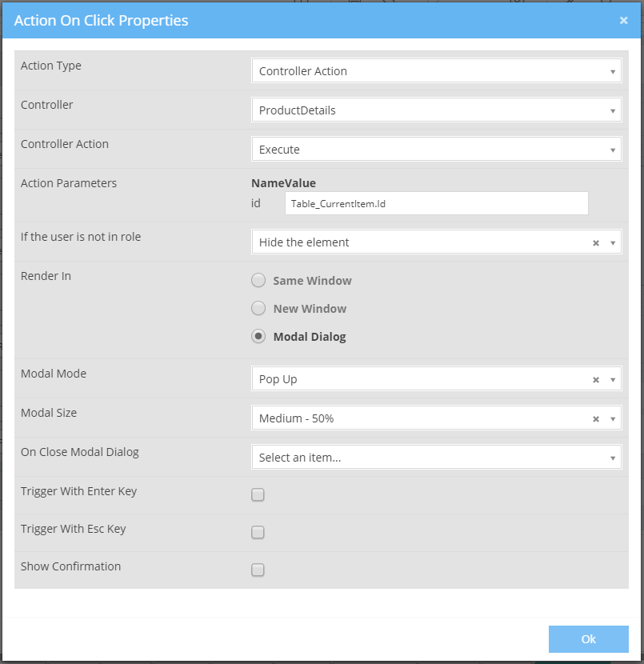Image resolution: width=644 pixels, height=664 pixels.
Task: Click the Ok button
Action: coord(589,638)
